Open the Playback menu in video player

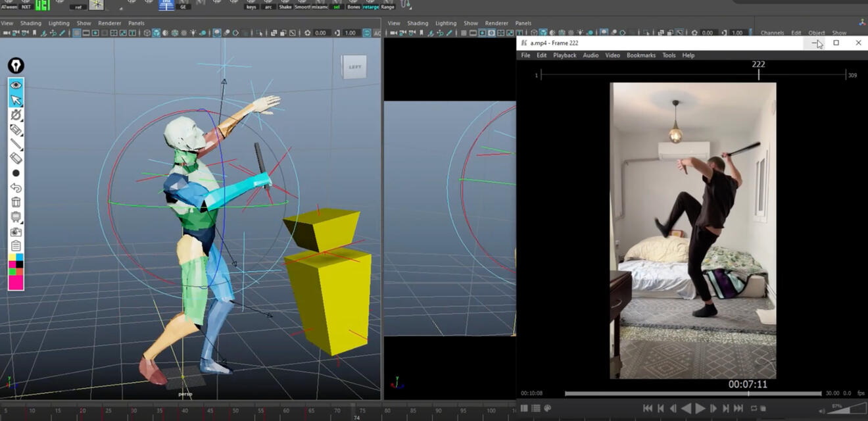564,55
